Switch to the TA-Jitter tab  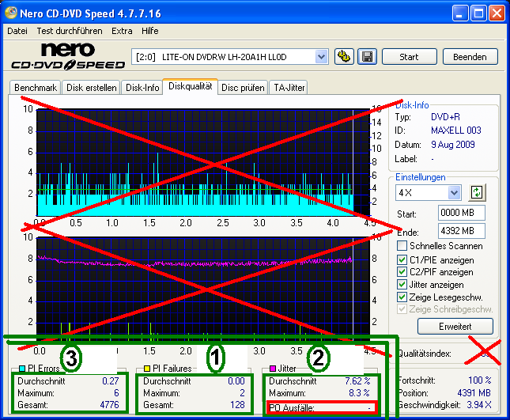coord(289,88)
